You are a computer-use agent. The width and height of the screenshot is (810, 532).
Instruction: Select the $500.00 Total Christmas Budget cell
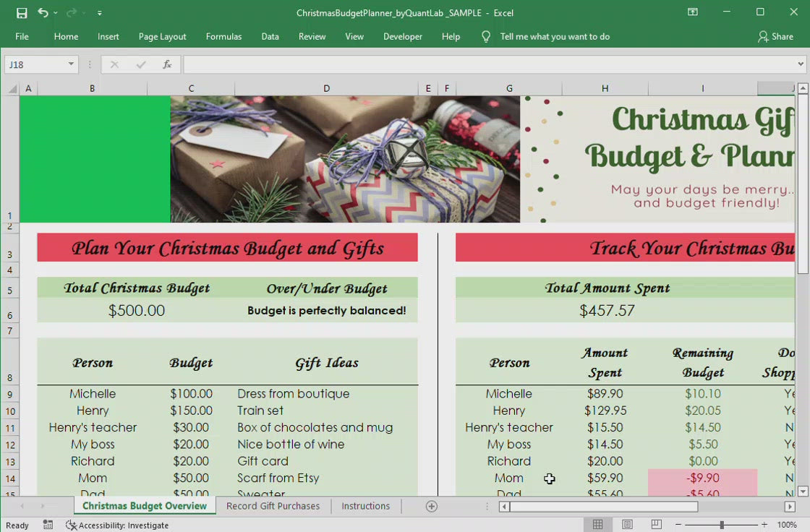pyautogui.click(x=136, y=311)
